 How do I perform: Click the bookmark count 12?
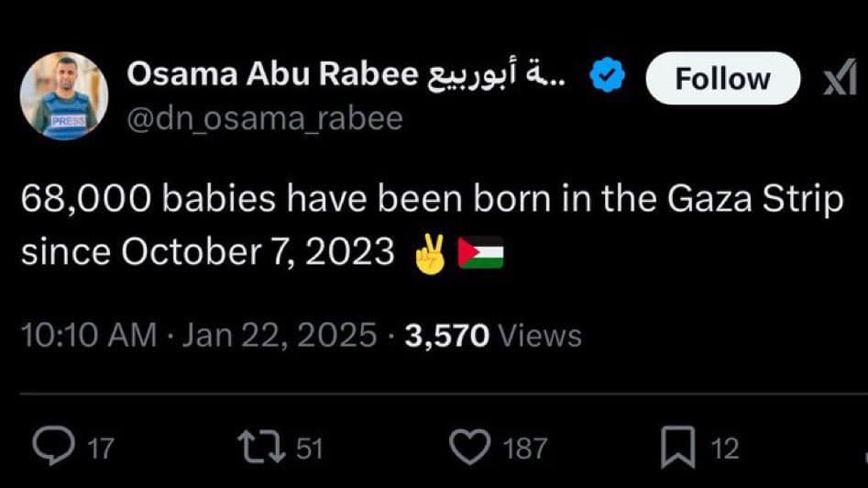tap(725, 449)
